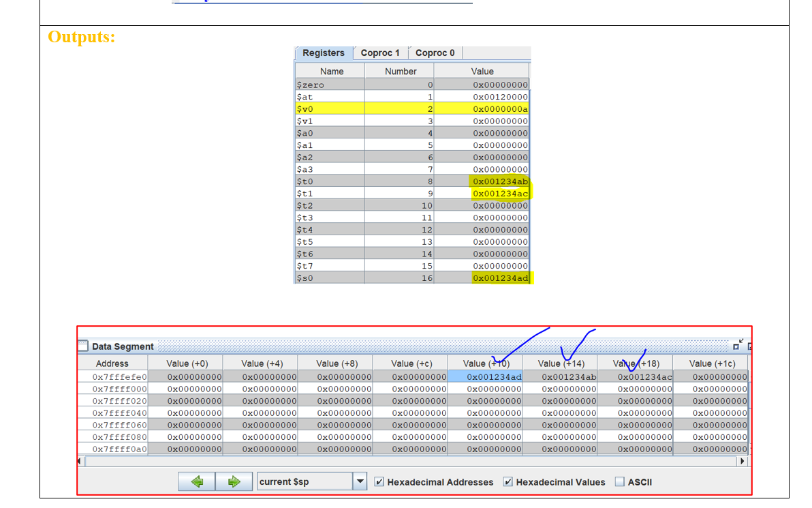Enable ASCII display mode
Screen dimensions: 812x508
[x=621, y=482]
